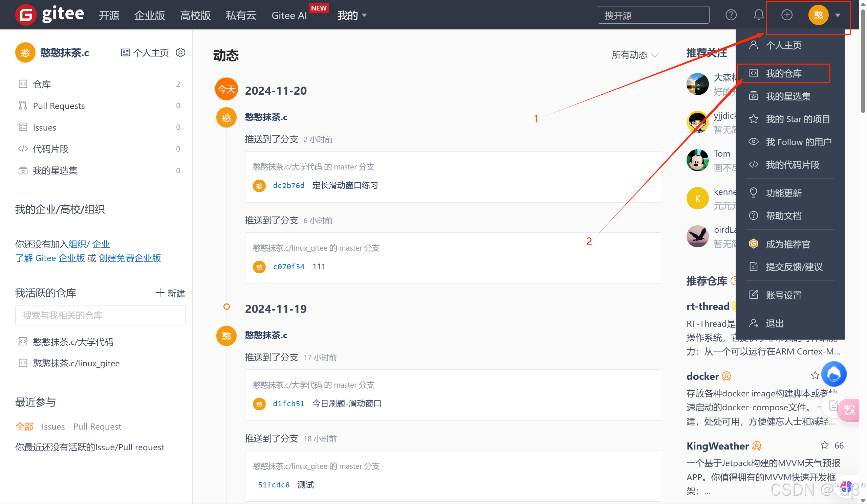This screenshot has width=867, height=504.
Task: Click the Pull Requests branch icon
Action: tap(23, 106)
